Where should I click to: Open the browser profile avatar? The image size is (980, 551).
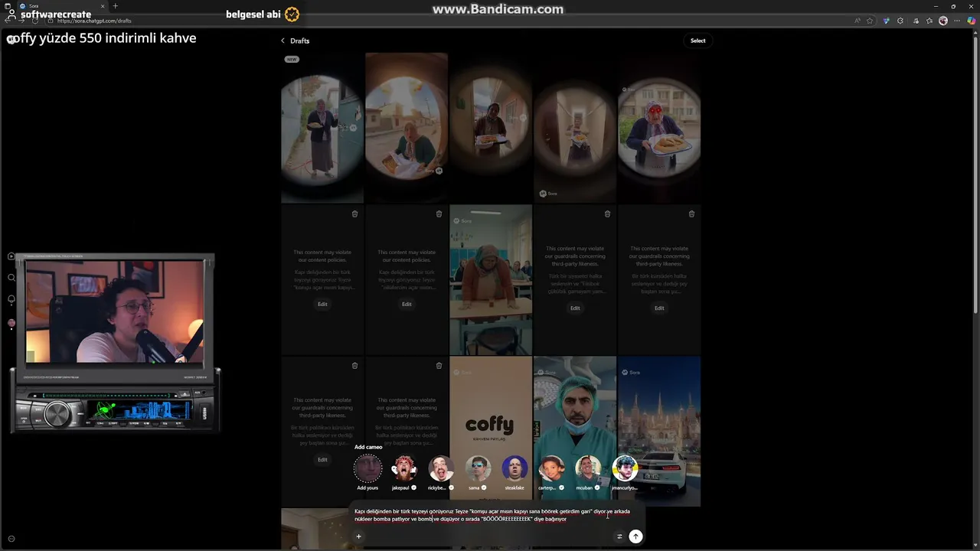(943, 21)
